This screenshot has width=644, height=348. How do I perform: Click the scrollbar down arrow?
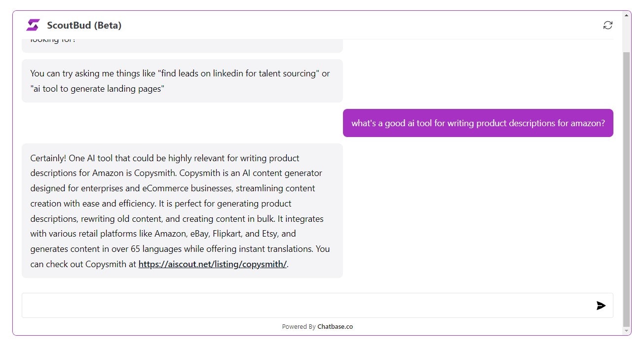click(x=626, y=330)
